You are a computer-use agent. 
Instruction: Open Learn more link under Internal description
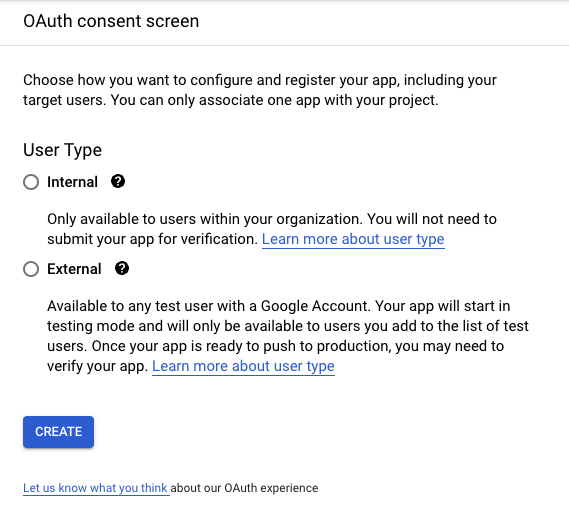[353, 239]
